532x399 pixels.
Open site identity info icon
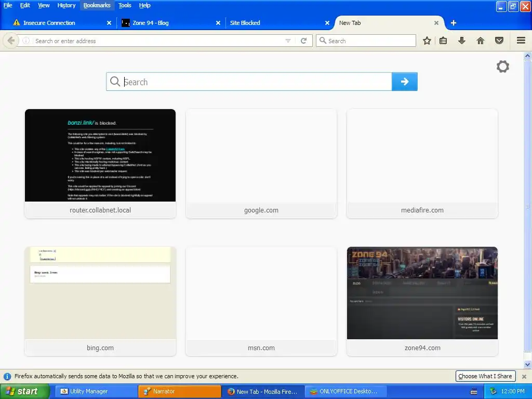pyautogui.click(x=26, y=41)
